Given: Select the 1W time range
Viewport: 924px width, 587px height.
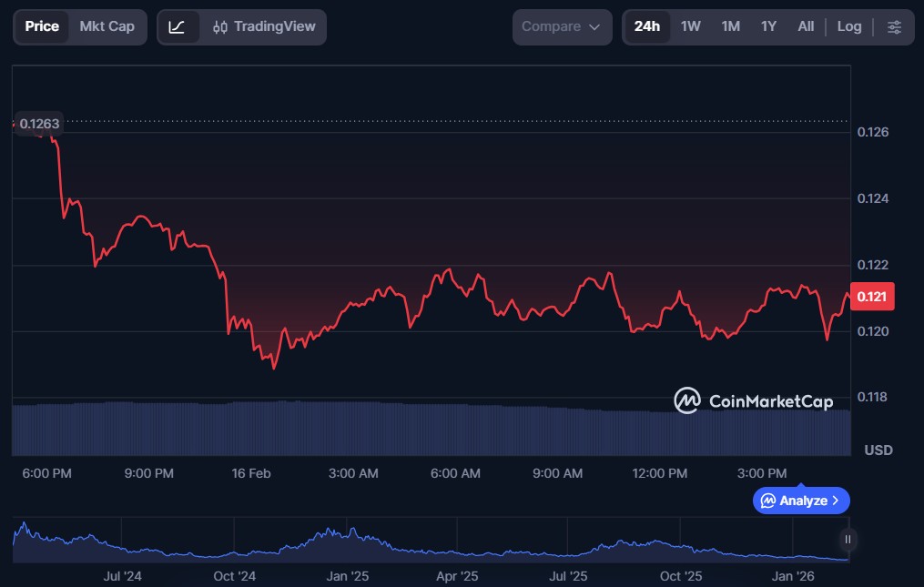Looking at the screenshot, I should click(691, 26).
